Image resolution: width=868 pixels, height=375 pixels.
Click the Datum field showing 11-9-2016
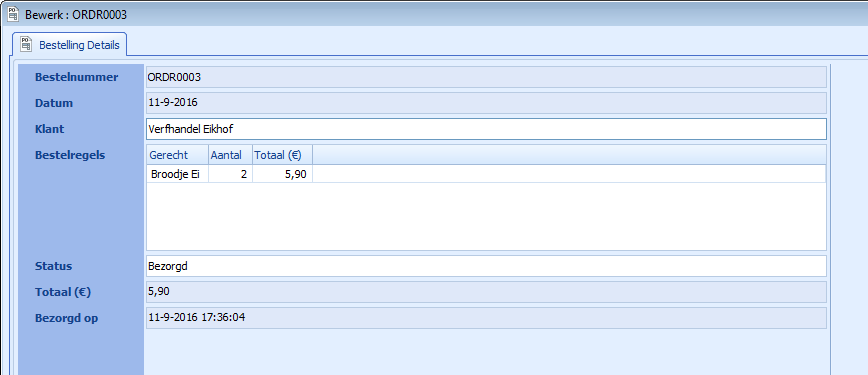486,102
